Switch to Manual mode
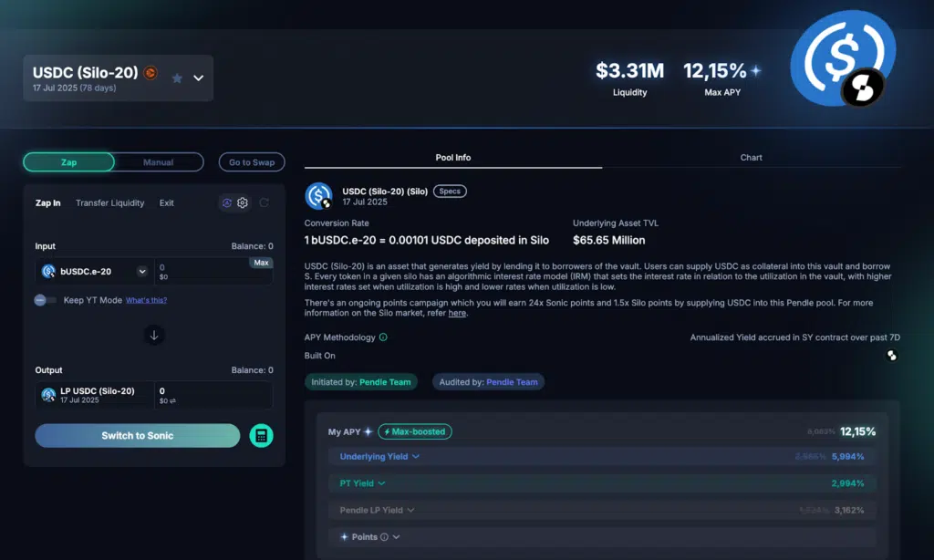This screenshot has width=934, height=560. [158, 162]
